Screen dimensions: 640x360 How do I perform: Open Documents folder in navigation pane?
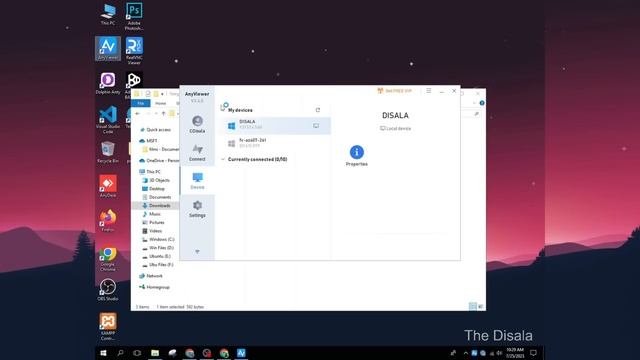coord(156,197)
